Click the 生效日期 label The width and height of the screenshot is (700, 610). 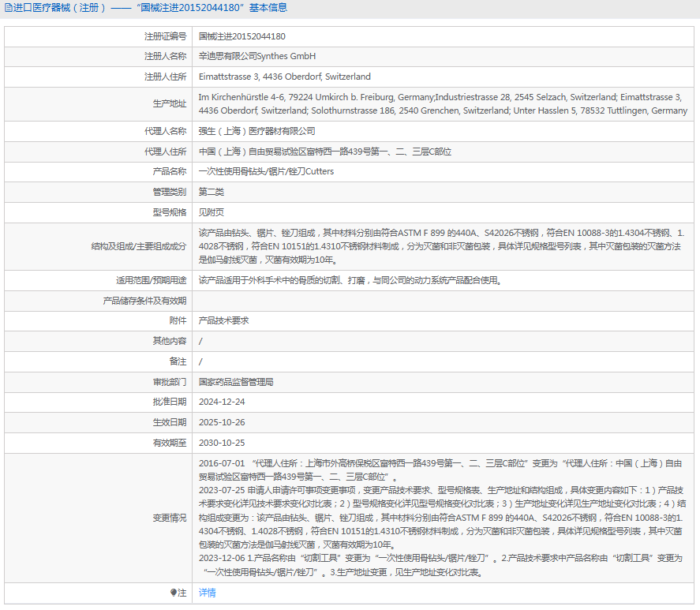169,422
